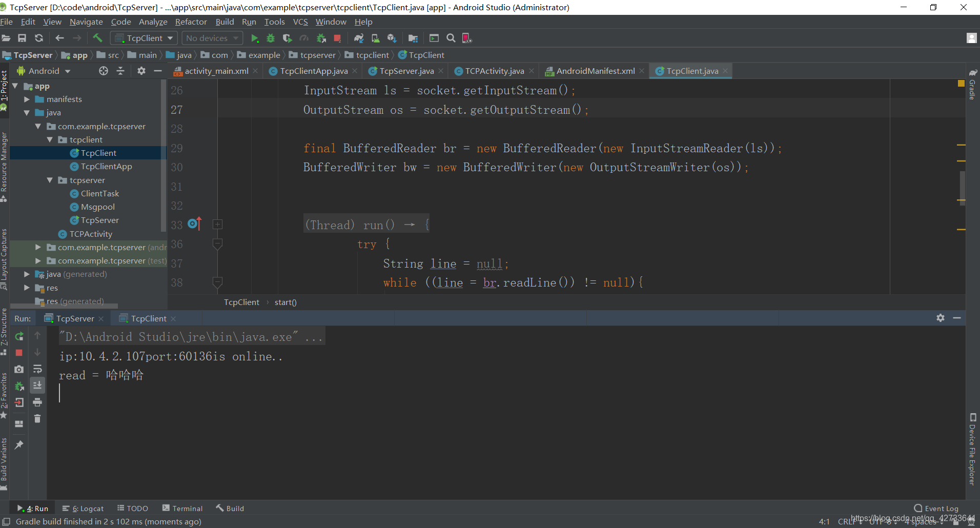Click Dump Threads camera icon
Viewport: 980px width, 528px height.
pos(19,369)
